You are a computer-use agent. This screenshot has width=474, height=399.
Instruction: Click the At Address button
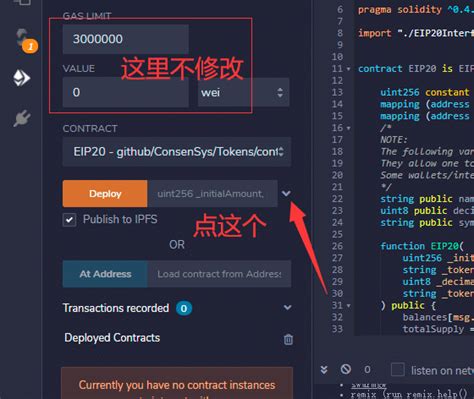[105, 274]
